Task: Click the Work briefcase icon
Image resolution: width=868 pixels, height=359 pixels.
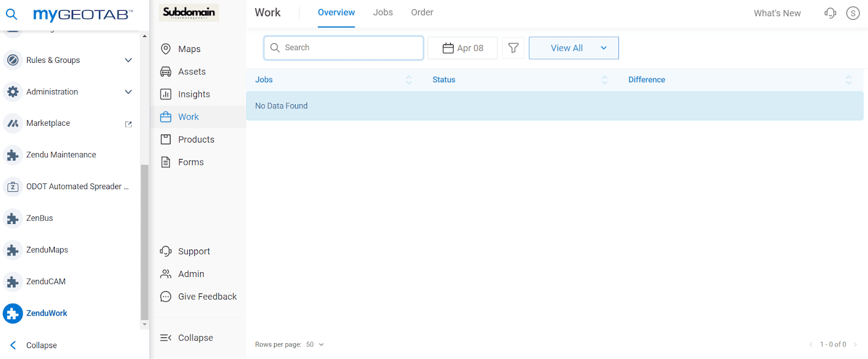Action: (166, 117)
